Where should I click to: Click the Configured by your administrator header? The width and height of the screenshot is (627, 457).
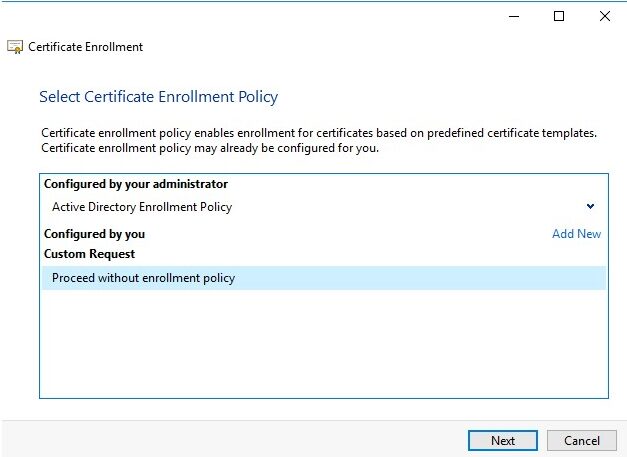[x=136, y=184]
